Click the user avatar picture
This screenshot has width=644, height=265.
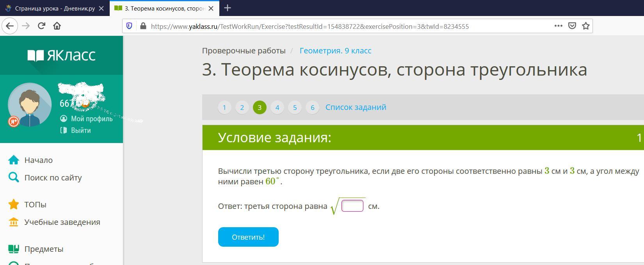click(30, 104)
